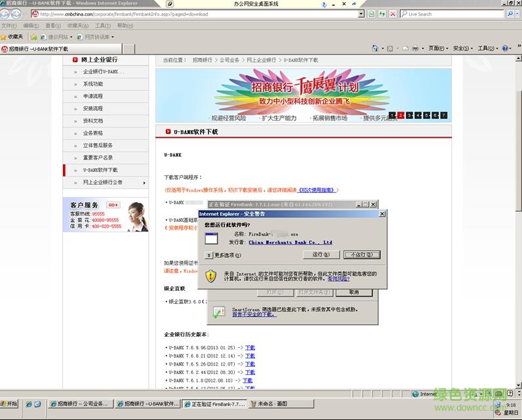Expand the search provider dropdown

[x=517, y=14]
